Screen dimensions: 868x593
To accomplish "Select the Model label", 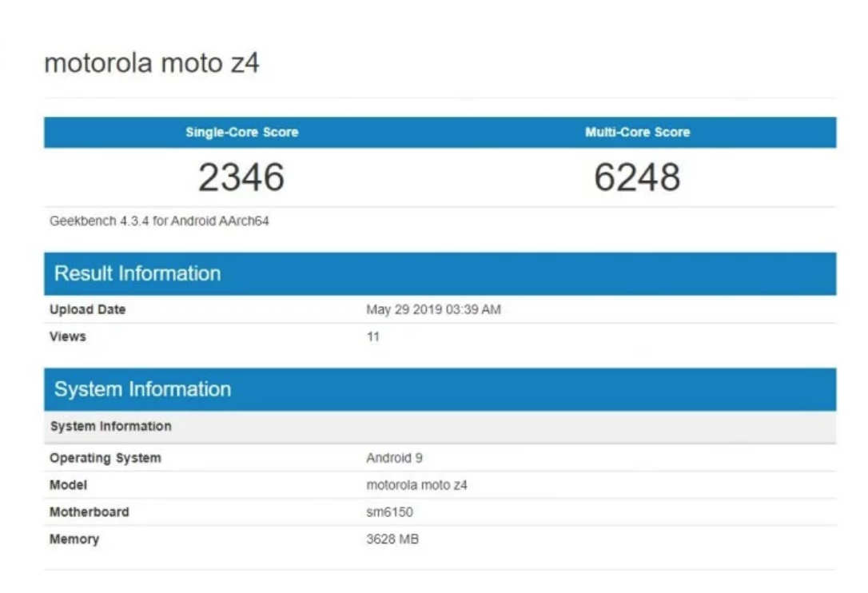I will 68,485.
